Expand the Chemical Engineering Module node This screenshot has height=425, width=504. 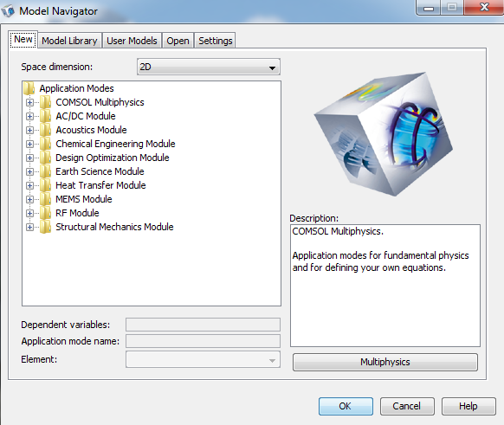pyautogui.click(x=29, y=144)
